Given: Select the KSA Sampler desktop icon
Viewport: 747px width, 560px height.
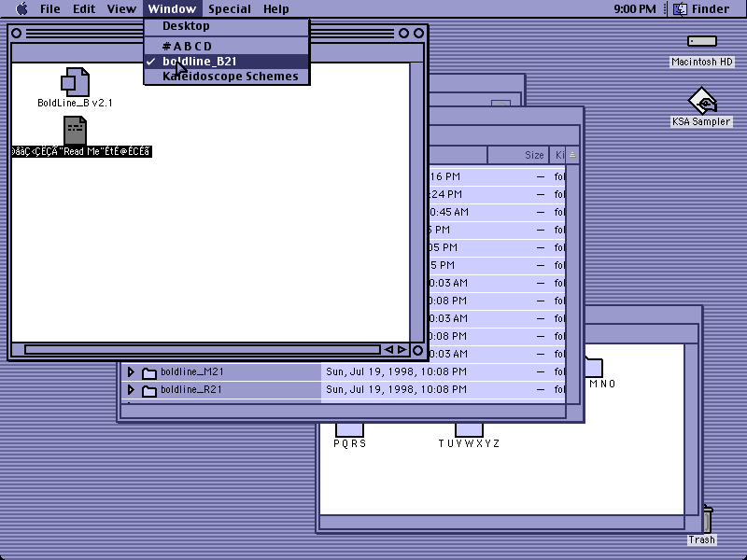Looking at the screenshot, I should pos(702,101).
